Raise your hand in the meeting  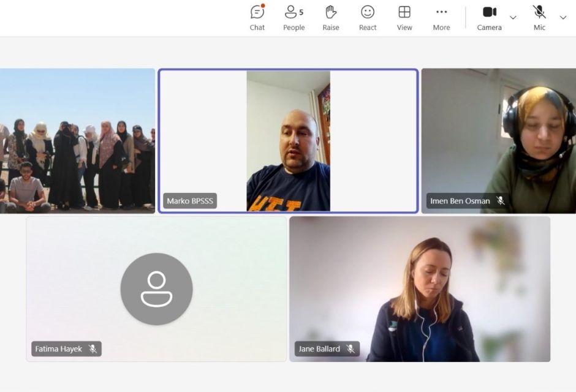331,18
